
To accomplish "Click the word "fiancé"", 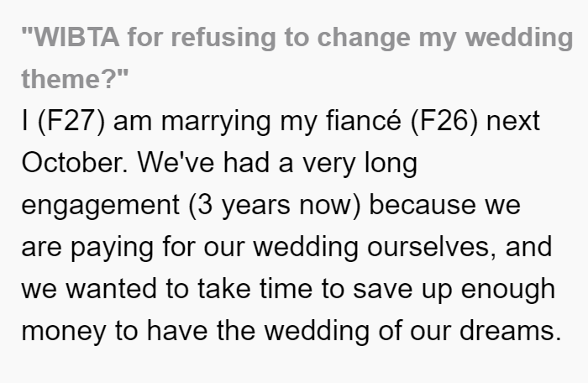I will [364, 121].
